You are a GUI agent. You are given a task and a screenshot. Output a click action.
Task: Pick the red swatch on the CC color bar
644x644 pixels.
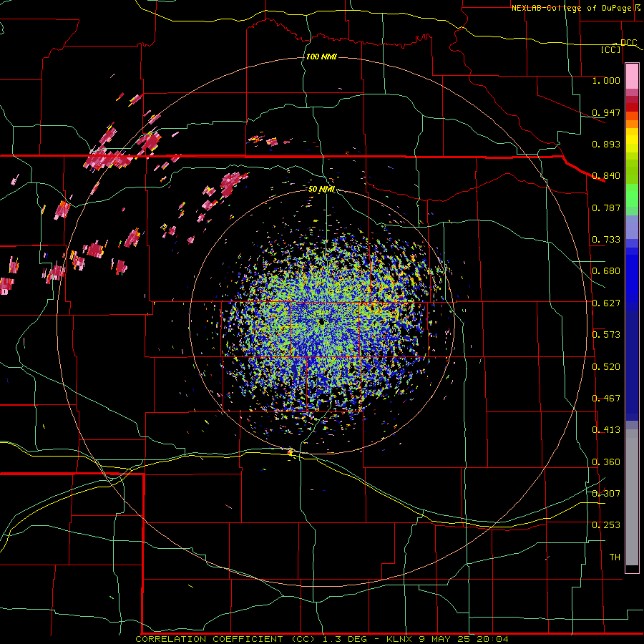(632, 107)
